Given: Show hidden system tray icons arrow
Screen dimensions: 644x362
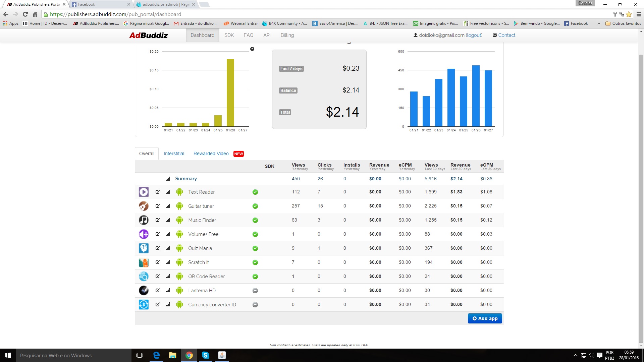Looking at the screenshot, I should tap(575, 355).
